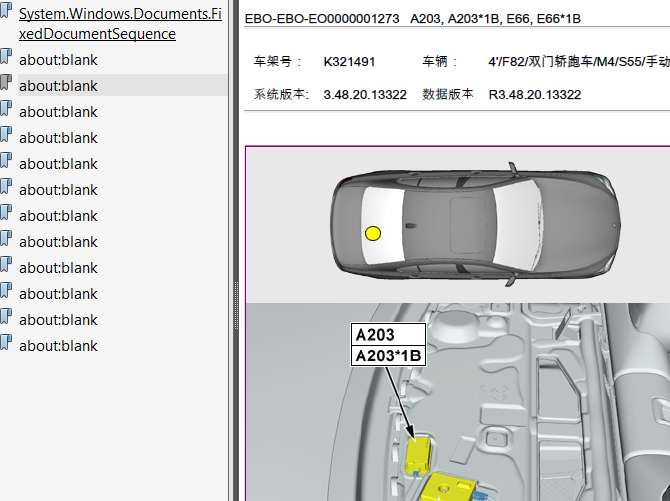Click the car top-view overview image
670x501 pixels.
click(x=476, y=224)
